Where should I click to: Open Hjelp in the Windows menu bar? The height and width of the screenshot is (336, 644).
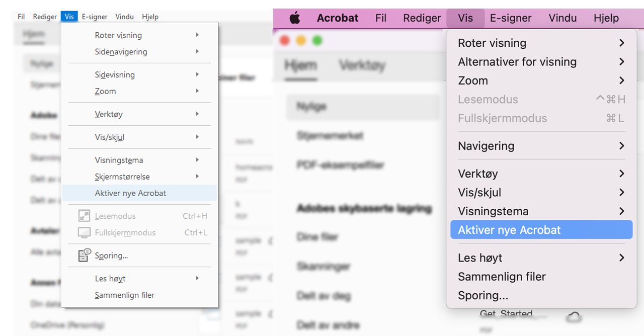pos(150,17)
